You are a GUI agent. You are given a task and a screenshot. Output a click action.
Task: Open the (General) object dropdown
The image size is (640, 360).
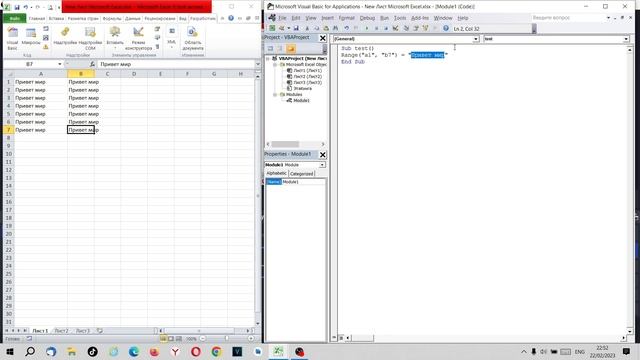[476, 39]
